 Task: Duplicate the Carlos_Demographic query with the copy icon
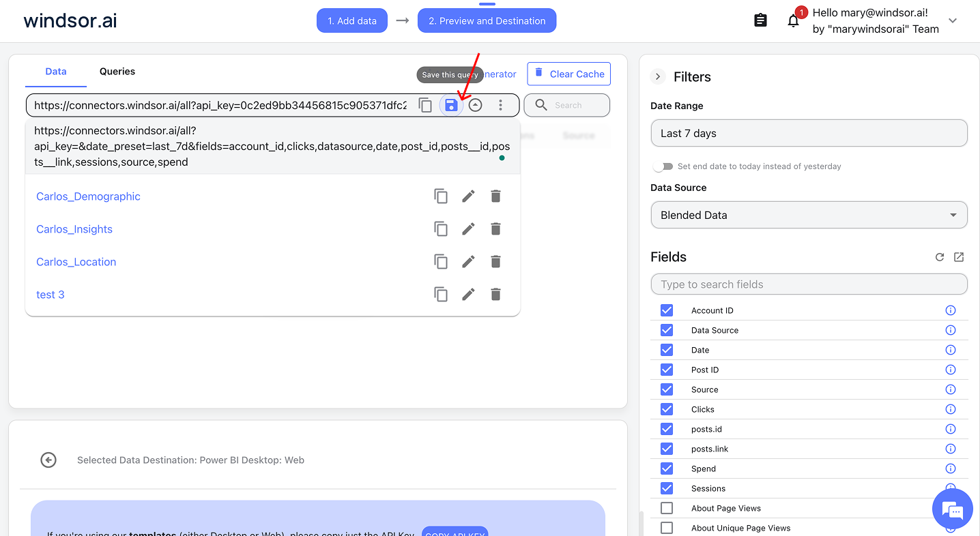click(x=441, y=196)
